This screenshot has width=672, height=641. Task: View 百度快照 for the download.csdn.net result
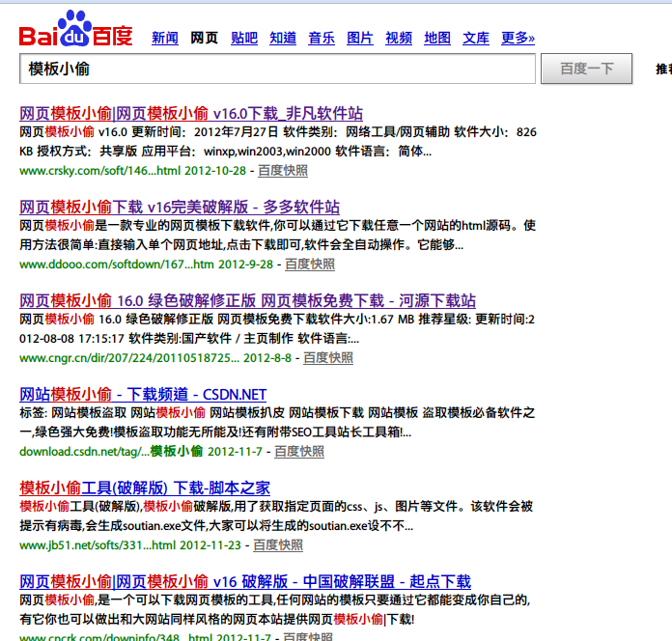(x=299, y=452)
